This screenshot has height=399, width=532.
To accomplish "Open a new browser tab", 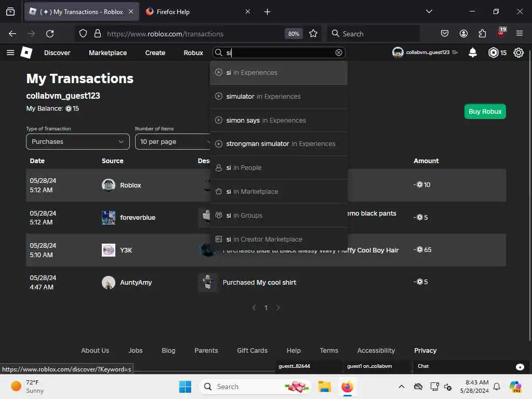I will pyautogui.click(x=268, y=12).
